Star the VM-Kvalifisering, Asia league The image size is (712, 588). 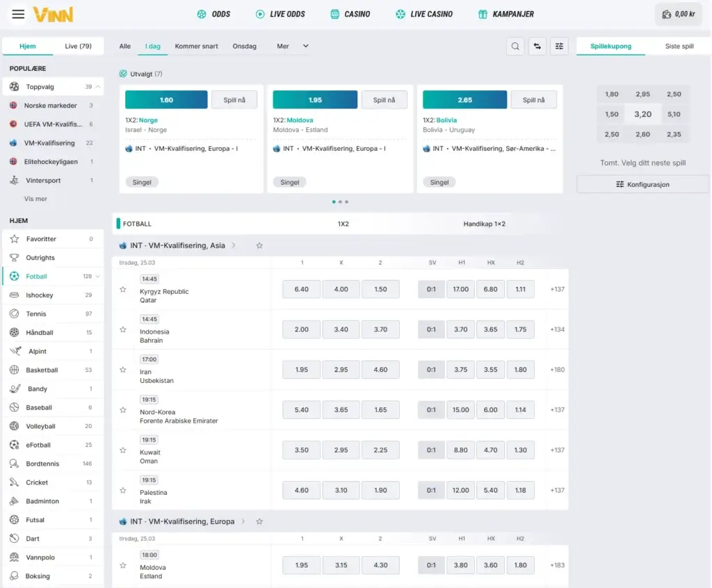click(259, 245)
